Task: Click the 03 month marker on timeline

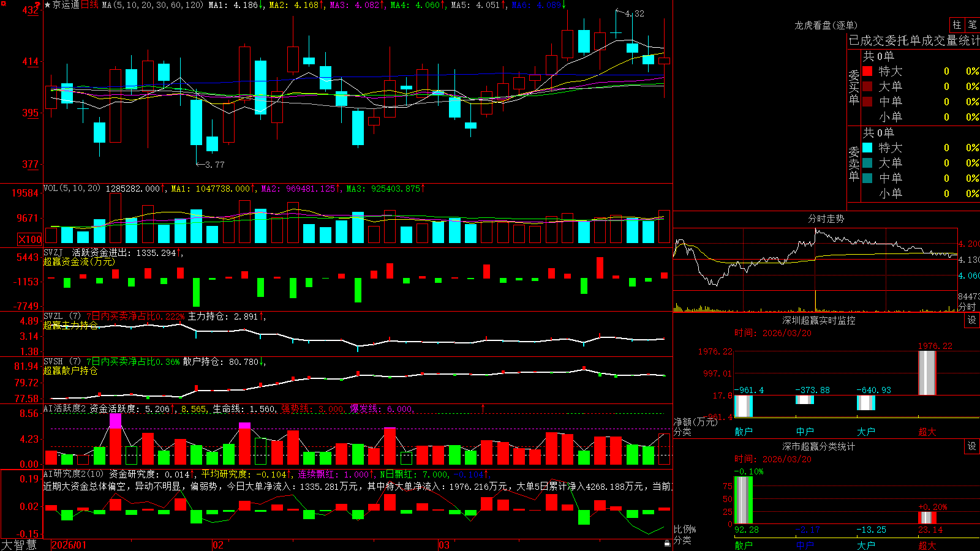Action: click(x=444, y=545)
